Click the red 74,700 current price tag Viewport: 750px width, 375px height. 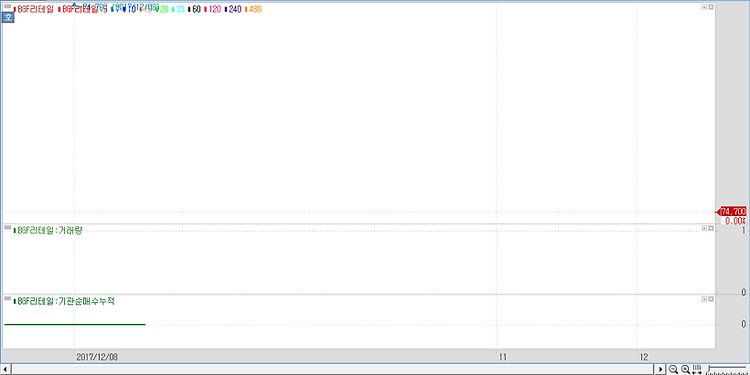tap(732, 211)
